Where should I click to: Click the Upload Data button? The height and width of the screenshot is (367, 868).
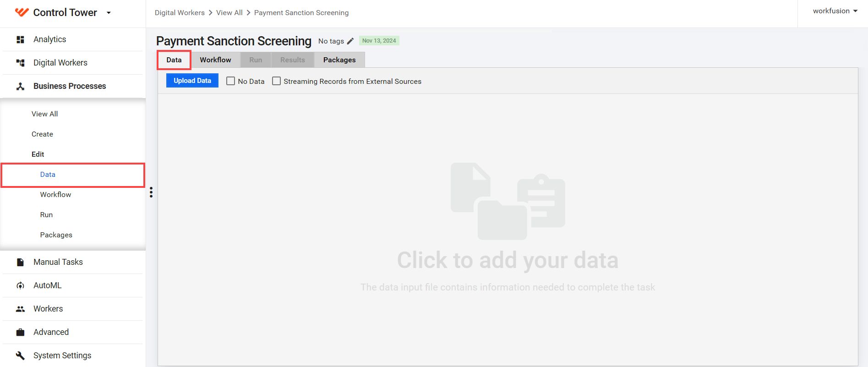pyautogui.click(x=192, y=81)
